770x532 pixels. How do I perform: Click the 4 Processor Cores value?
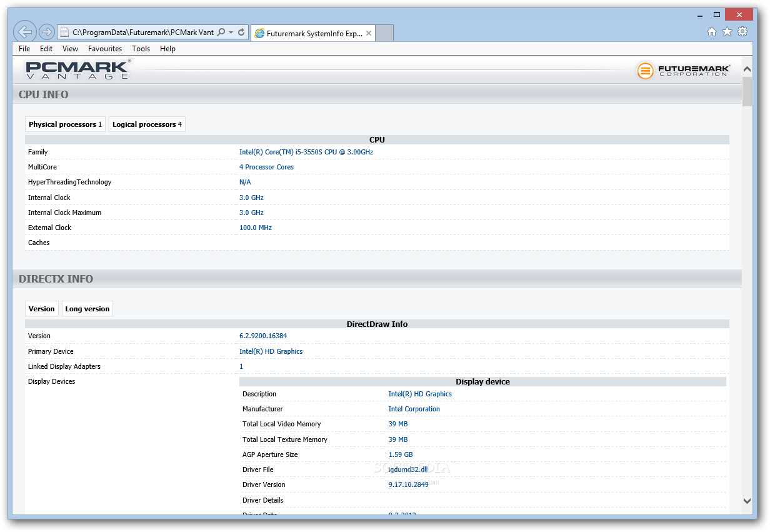tap(266, 167)
